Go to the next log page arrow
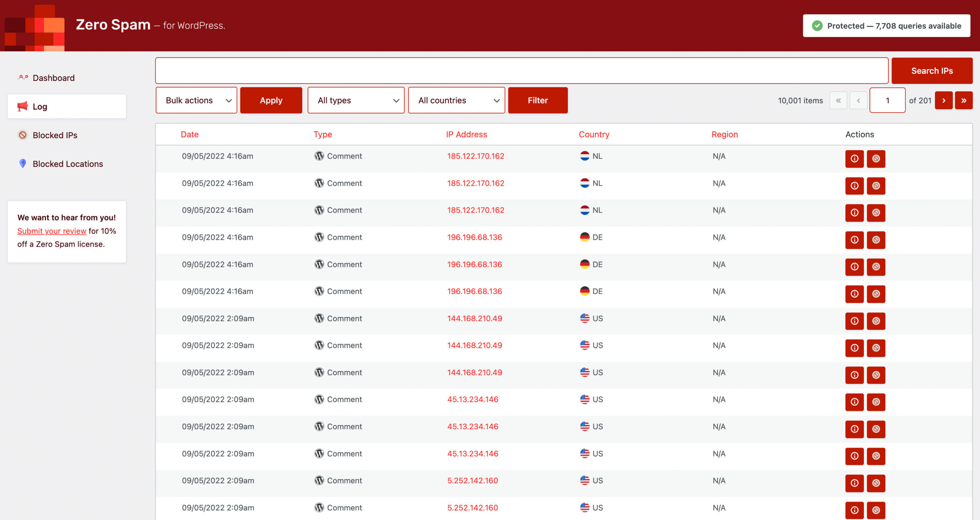 [x=944, y=100]
